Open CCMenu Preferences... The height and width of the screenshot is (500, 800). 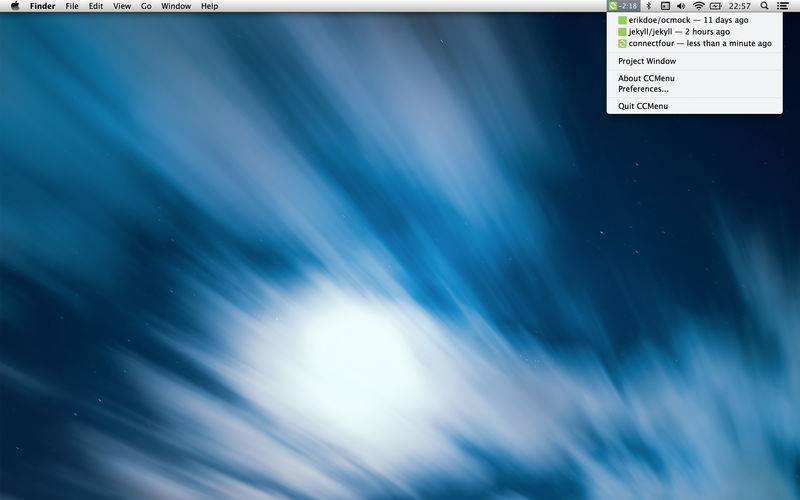pyautogui.click(x=694, y=89)
